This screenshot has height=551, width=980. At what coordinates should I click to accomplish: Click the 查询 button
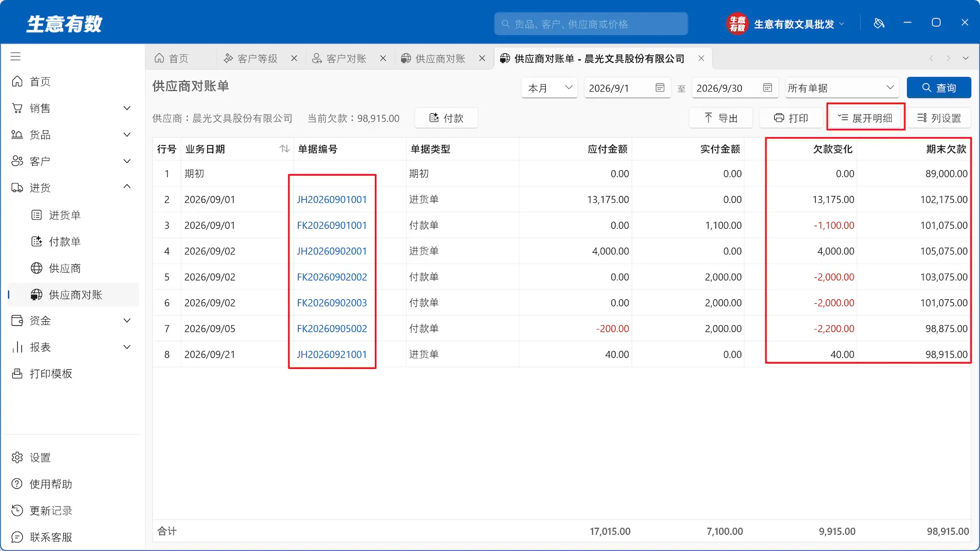point(939,88)
